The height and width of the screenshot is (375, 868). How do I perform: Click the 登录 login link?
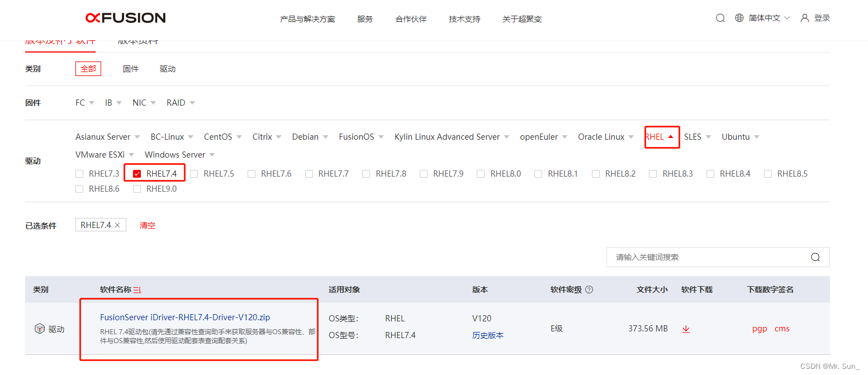click(x=822, y=18)
